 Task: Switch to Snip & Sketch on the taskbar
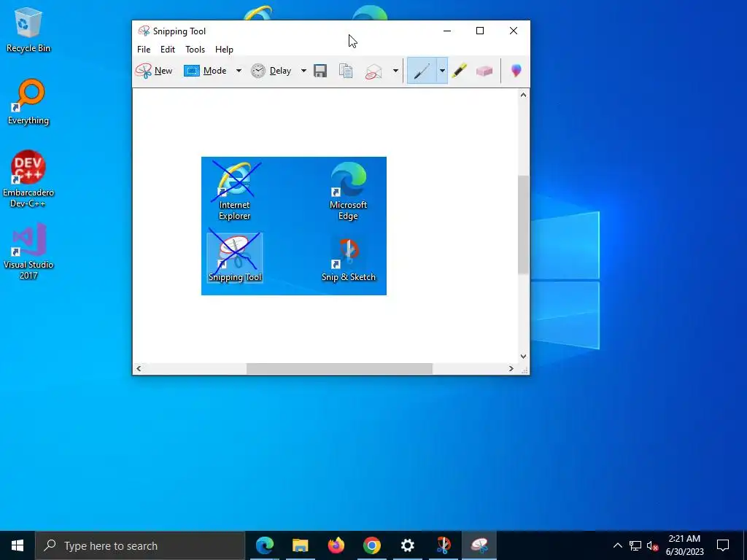pyautogui.click(x=443, y=545)
